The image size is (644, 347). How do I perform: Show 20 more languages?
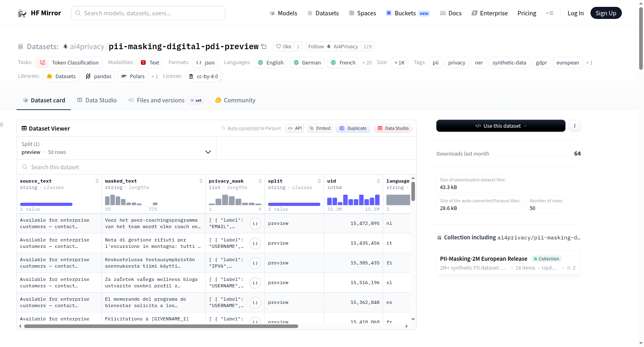coord(367,62)
